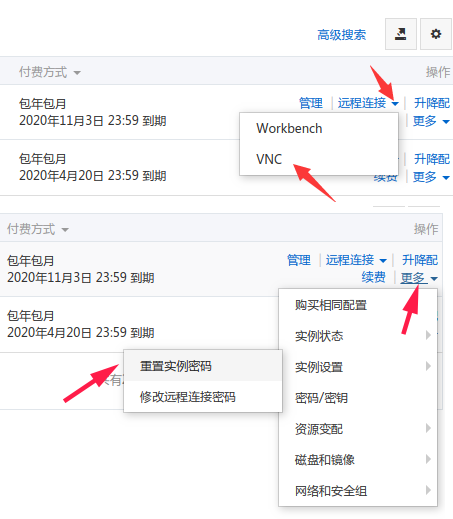
Task: Click the 高级搜索 link
Action: (342, 35)
